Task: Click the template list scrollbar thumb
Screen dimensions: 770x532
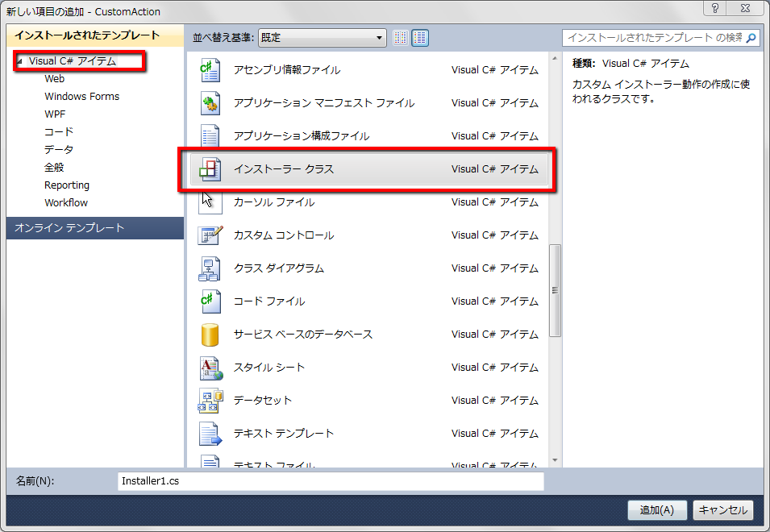Action: [x=555, y=290]
